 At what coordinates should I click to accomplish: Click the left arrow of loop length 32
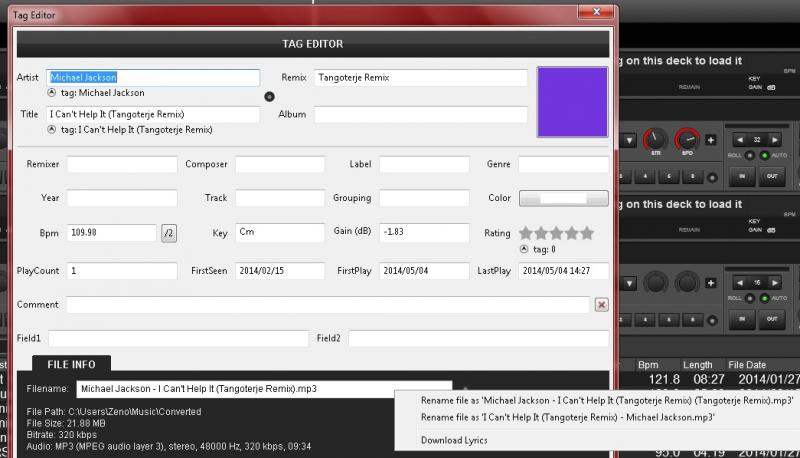click(x=741, y=141)
